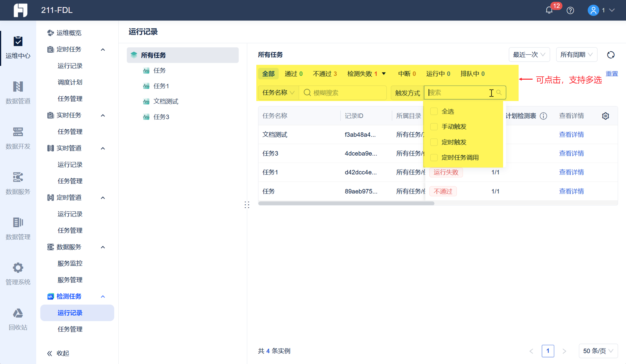Click the FineDataLink logo in header
The image size is (626, 364).
[20, 10]
